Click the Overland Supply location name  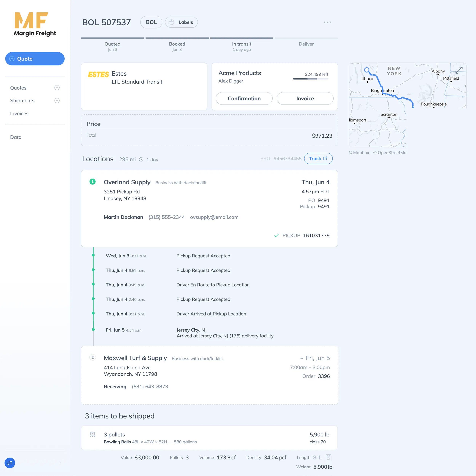coord(127,182)
